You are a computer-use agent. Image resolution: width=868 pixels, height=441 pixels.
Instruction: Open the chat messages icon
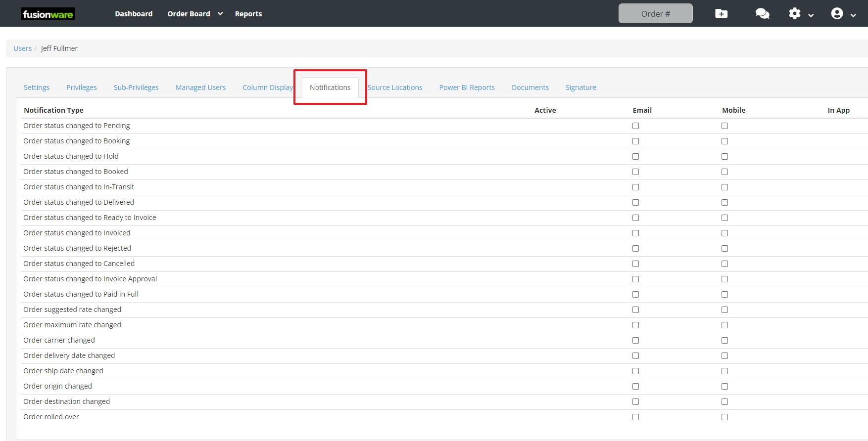(762, 14)
